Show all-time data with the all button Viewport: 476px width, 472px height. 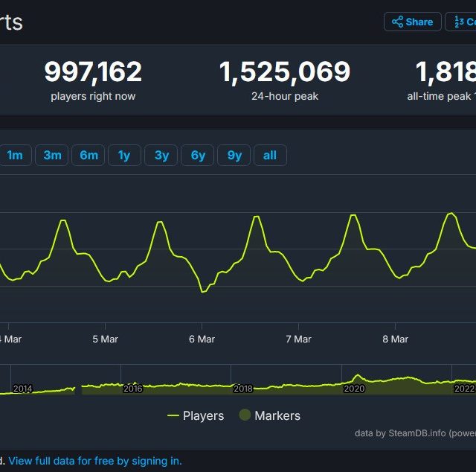pos(270,155)
